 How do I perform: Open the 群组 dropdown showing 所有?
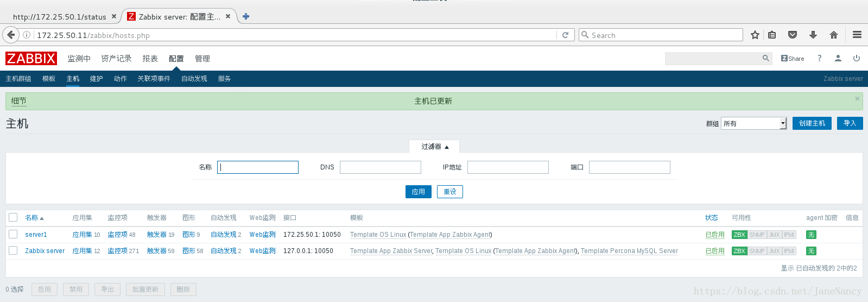click(753, 123)
